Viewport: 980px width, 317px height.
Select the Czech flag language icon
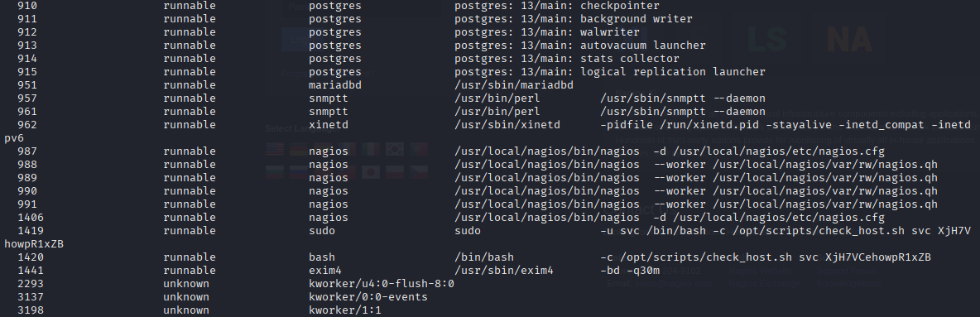coord(419,172)
